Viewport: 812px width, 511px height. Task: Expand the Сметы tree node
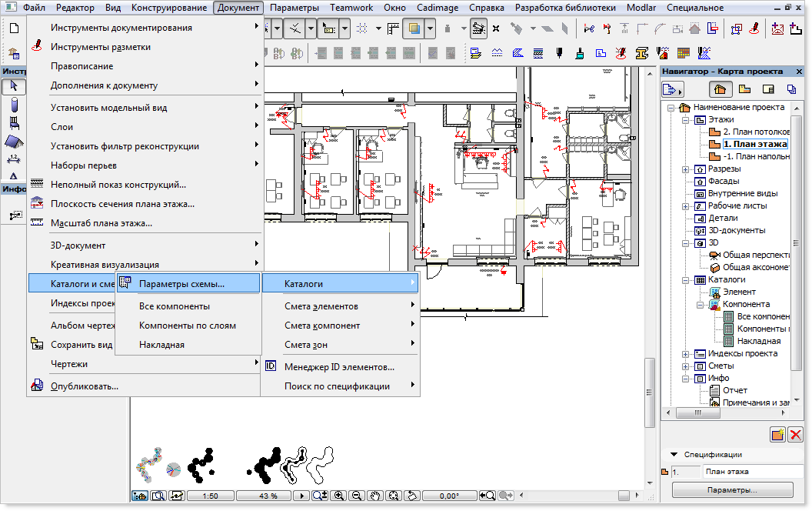686,367
